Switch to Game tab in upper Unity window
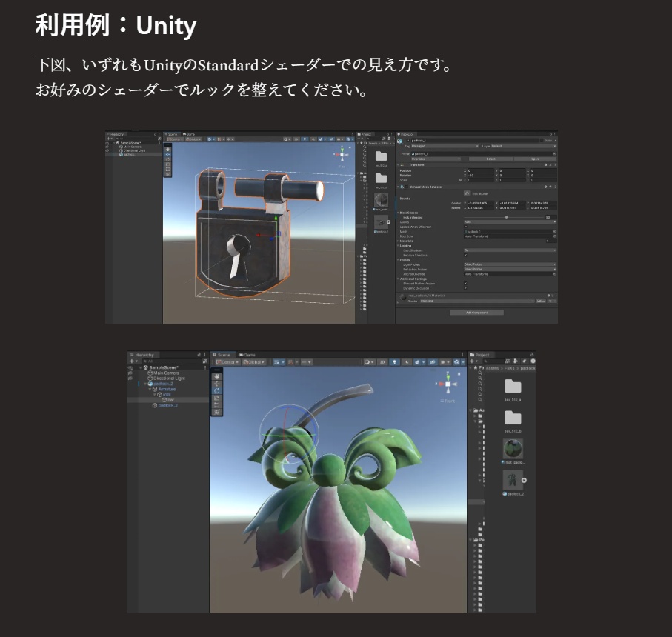Image resolution: width=672 pixels, height=637 pixels. [189, 134]
